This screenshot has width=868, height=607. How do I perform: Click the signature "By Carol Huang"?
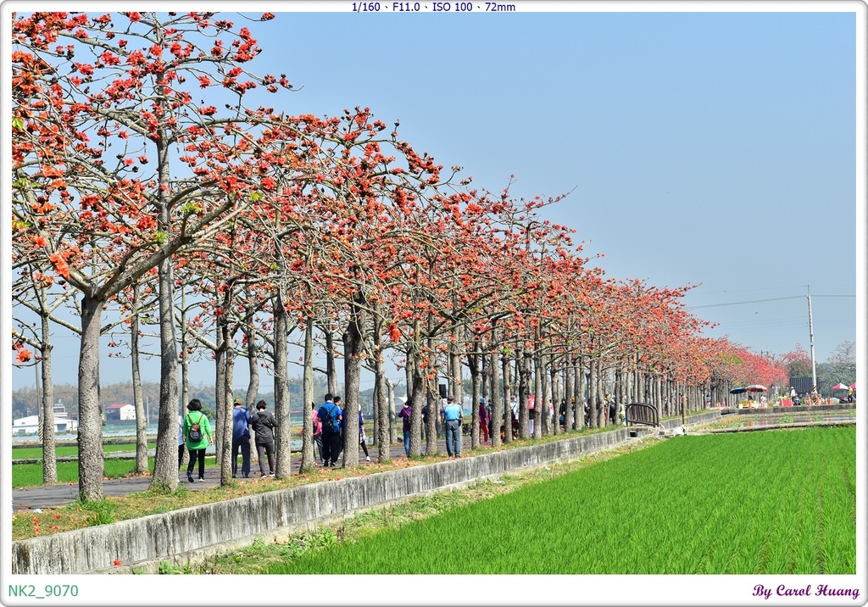click(805, 592)
